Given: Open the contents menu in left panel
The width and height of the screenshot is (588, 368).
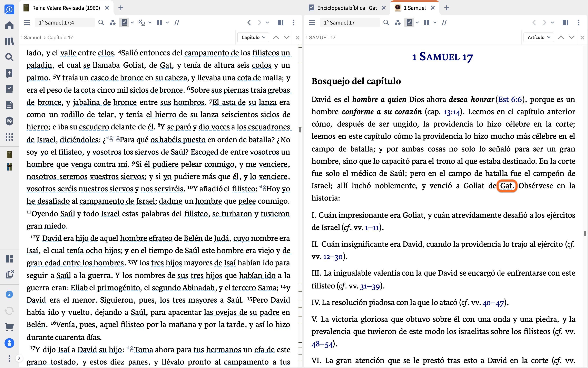Looking at the screenshot, I should pyautogui.click(x=27, y=23).
